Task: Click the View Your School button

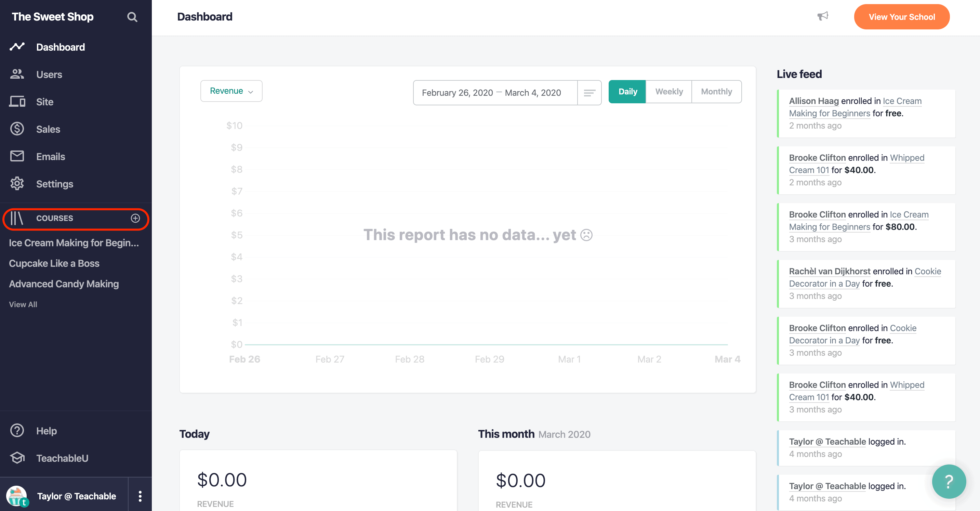Action: [x=901, y=17]
